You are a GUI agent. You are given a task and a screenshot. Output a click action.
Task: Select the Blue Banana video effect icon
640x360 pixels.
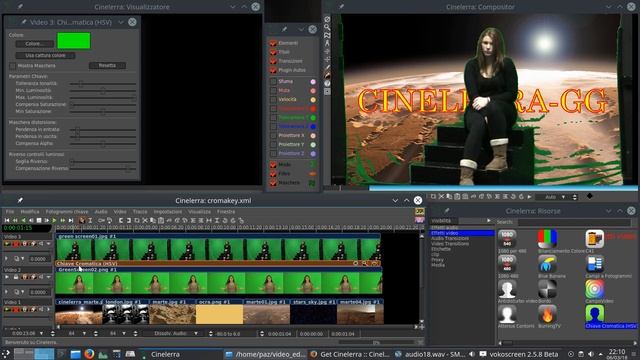click(x=547, y=264)
